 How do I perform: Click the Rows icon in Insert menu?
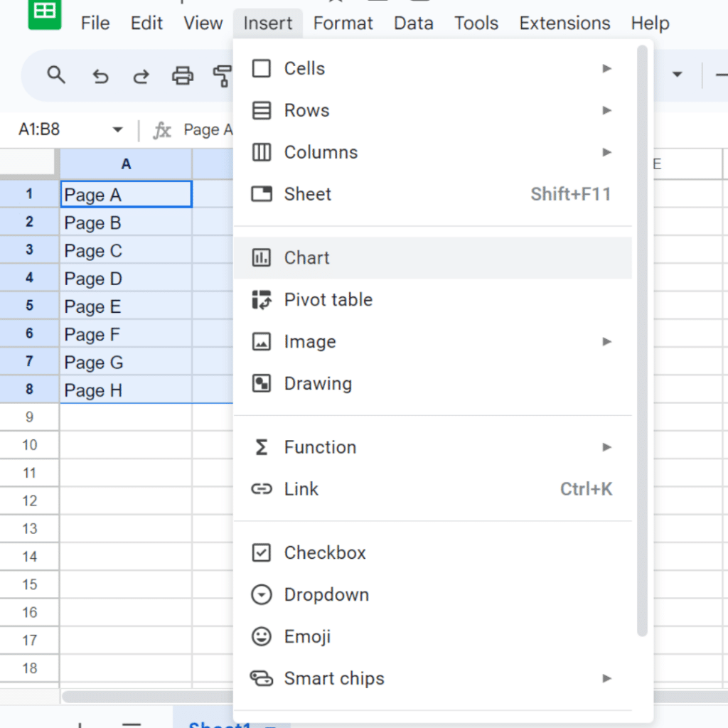[x=262, y=110]
